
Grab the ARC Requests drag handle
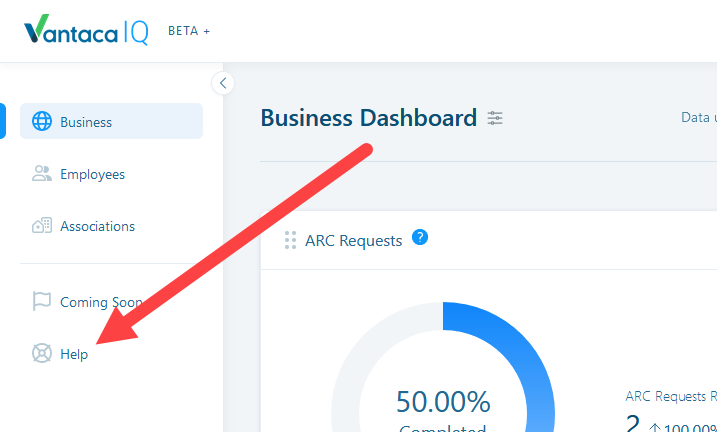coord(290,240)
